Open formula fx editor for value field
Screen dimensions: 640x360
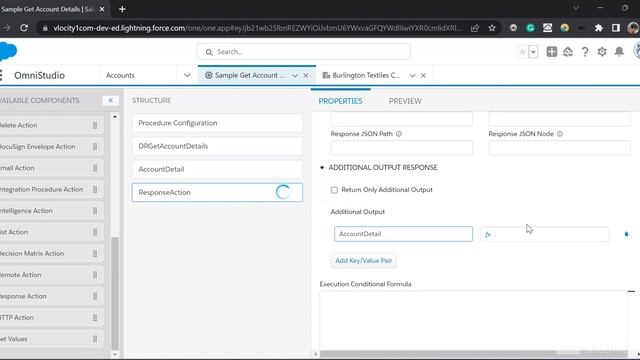(488, 234)
